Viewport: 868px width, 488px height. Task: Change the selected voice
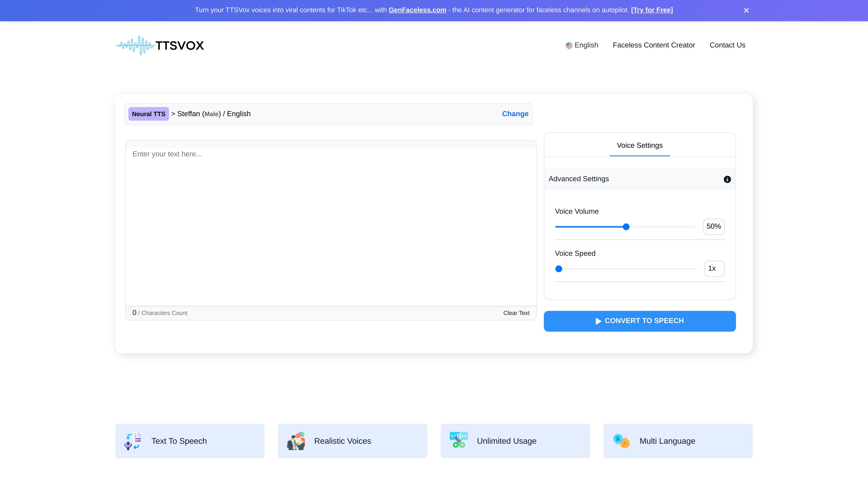(x=515, y=114)
